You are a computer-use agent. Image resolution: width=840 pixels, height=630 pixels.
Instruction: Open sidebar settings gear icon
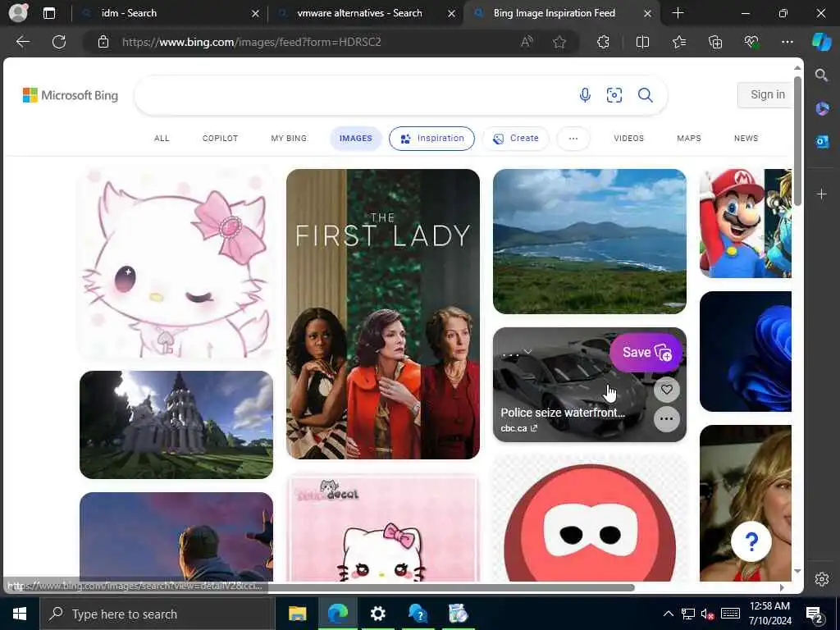pyautogui.click(x=822, y=579)
